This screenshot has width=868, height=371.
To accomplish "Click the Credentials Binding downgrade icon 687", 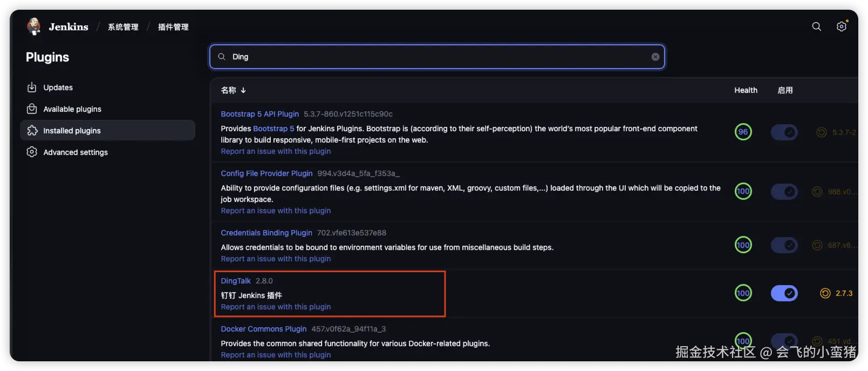I will (x=818, y=245).
